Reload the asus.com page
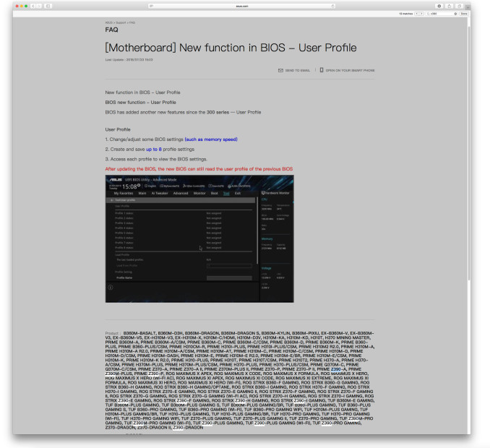 coord(333,6)
